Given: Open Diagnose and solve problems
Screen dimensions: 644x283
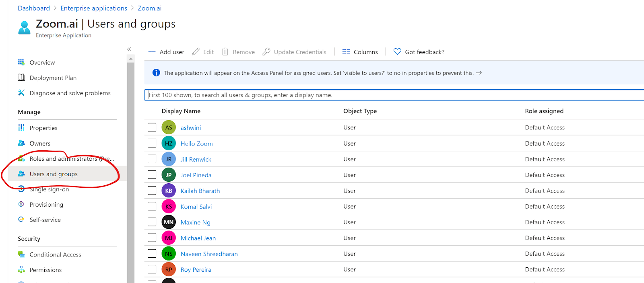Looking at the screenshot, I should [70, 93].
